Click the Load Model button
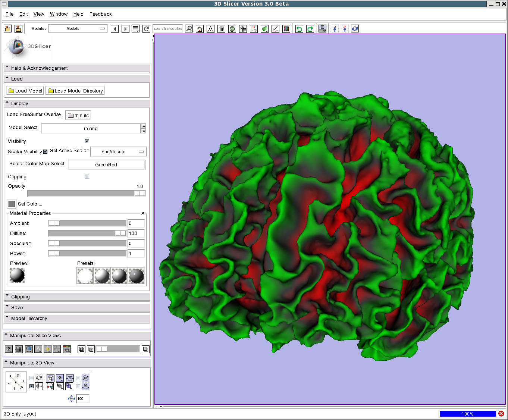 (x=25, y=91)
